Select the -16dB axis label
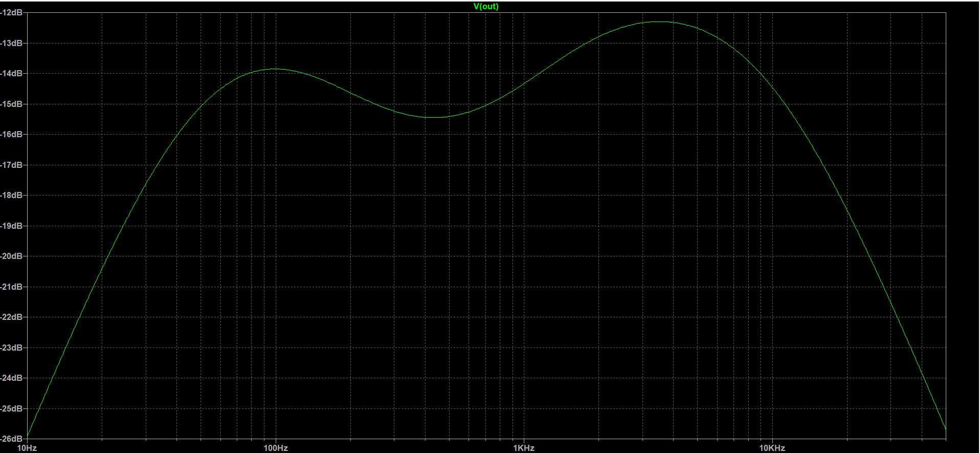The height and width of the screenshot is (453, 980). coord(11,135)
